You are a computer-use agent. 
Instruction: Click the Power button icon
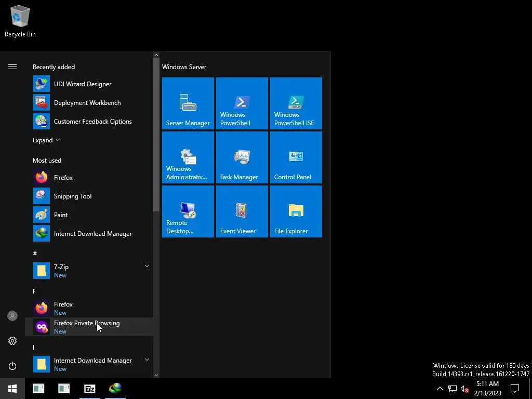coord(12,366)
